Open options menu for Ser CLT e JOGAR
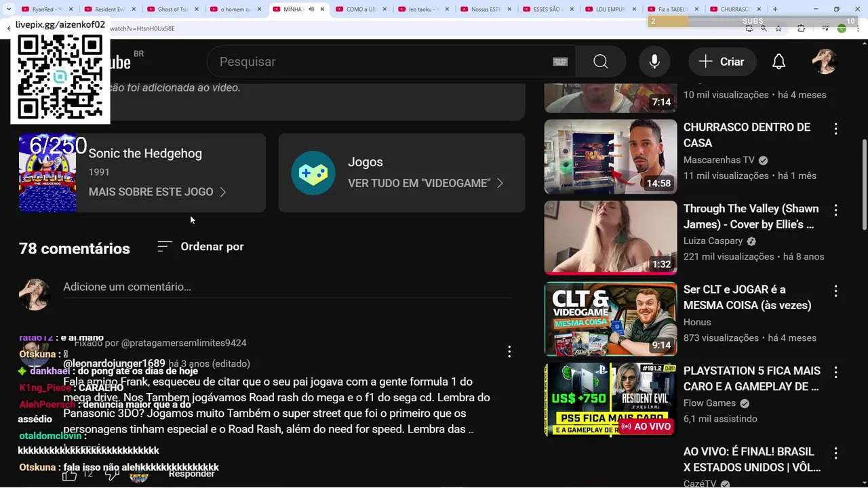Screen dimensions: 868x488 (x=835, y=291)
